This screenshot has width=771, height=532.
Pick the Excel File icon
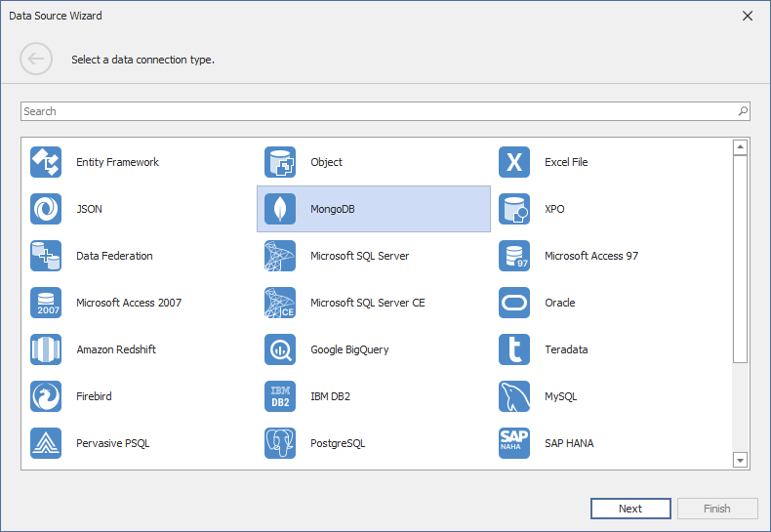(x=513, y=162)
